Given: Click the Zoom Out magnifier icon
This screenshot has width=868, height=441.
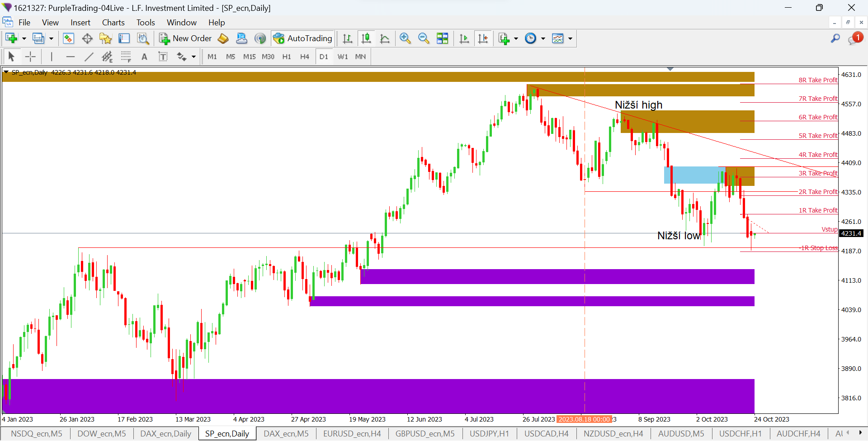Looking at the screenshot, I should [424, 38].
